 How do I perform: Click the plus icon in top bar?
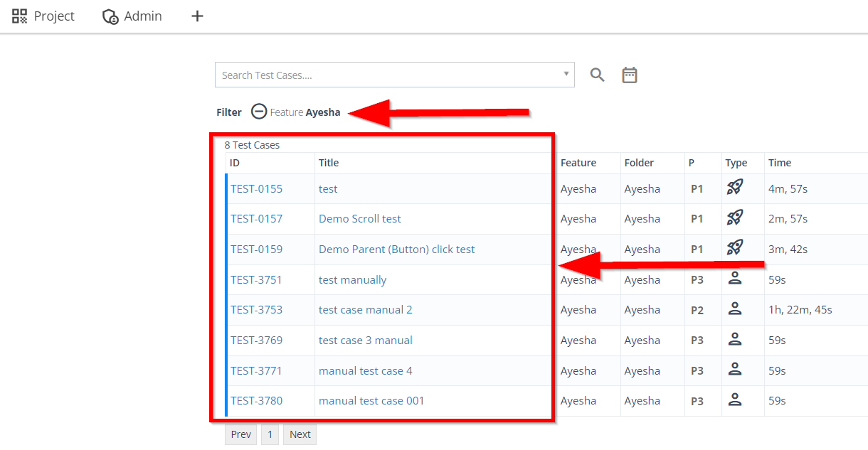click(198, 16)
